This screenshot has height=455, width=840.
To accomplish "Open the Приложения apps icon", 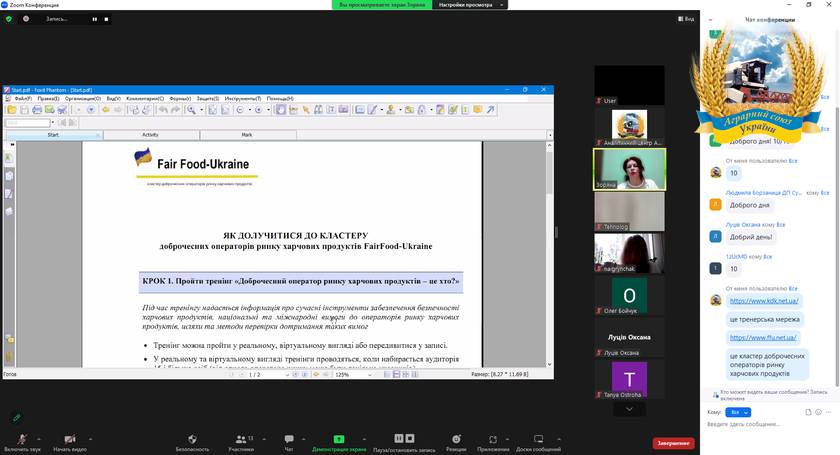I will click(x=493, y=442).
